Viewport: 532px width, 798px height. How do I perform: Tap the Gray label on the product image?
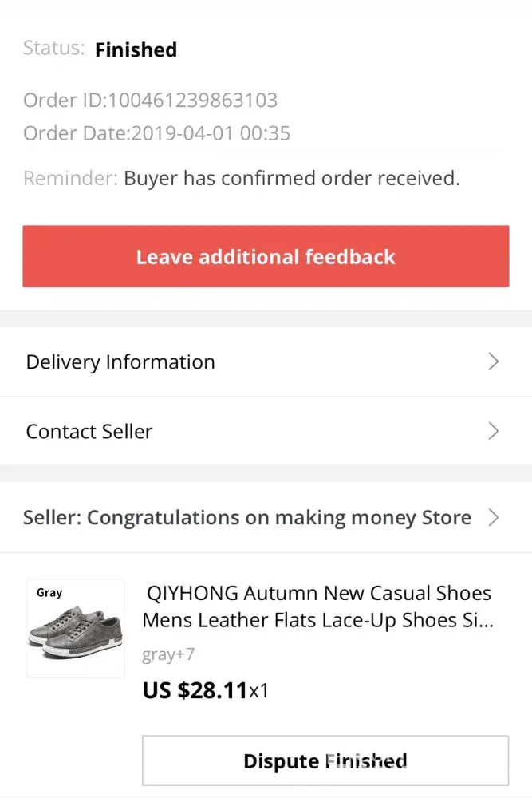point(49,593)
